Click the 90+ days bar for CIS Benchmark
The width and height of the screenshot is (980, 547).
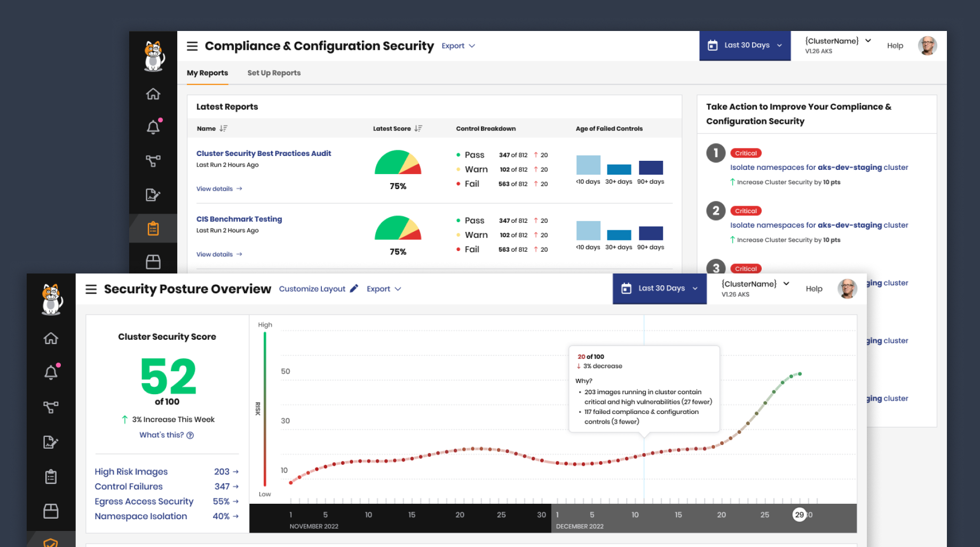[651, 233]
